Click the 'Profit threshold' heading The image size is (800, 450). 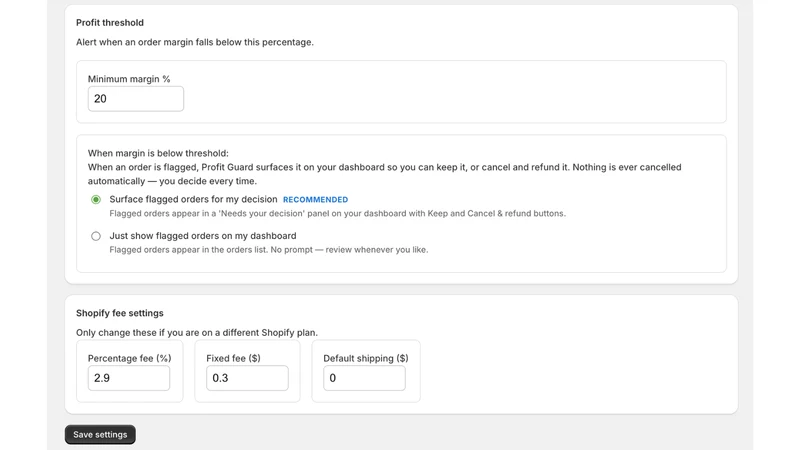click(x=110, y=22)
